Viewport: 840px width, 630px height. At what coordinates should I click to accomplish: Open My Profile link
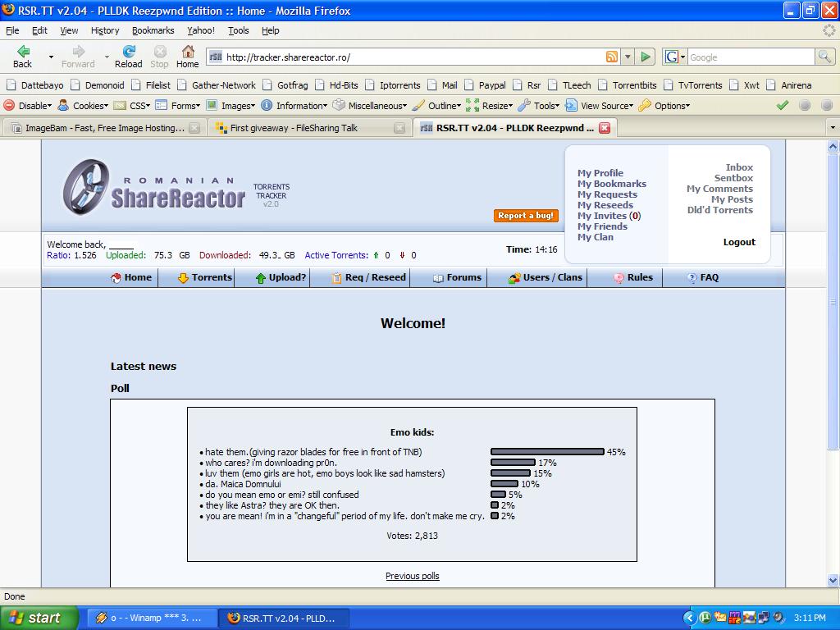[x=600, y=173]
